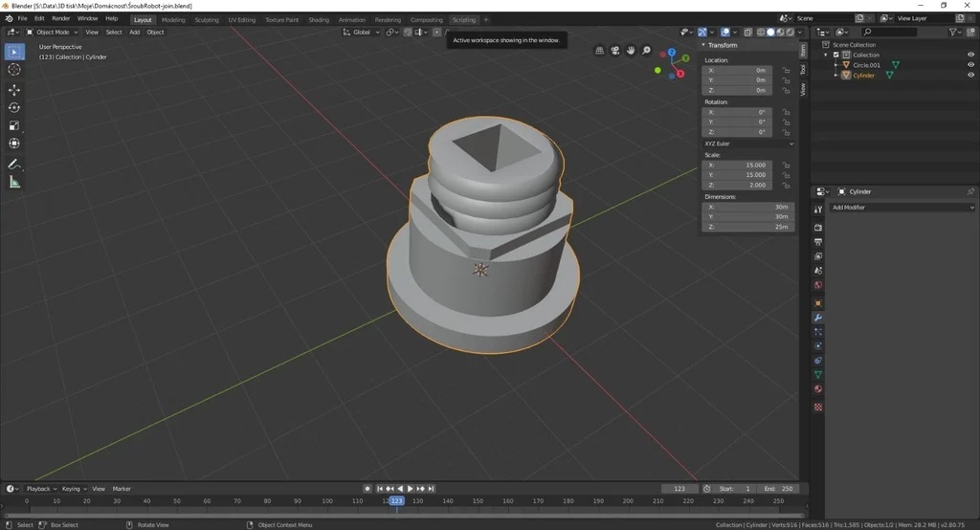The image size is (980, 530).
Task: Open Global transform orientation dropdown
Action: click(x=361, y=32)
